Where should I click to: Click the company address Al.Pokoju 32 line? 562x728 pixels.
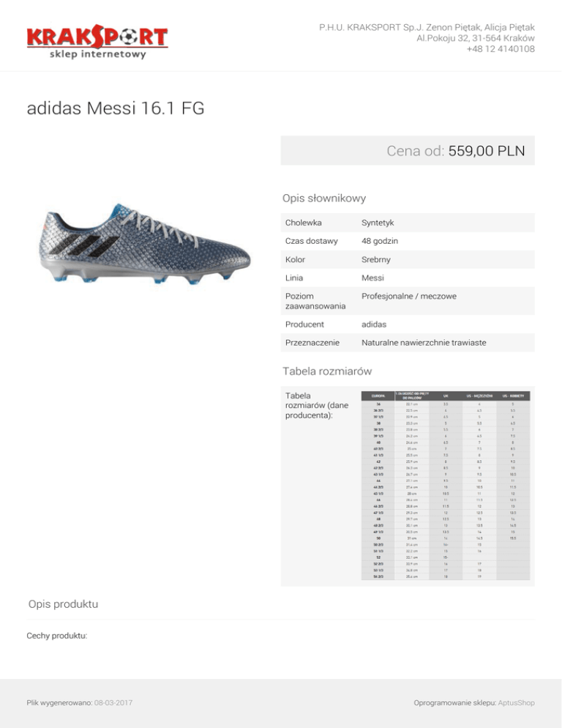(475, 38)
